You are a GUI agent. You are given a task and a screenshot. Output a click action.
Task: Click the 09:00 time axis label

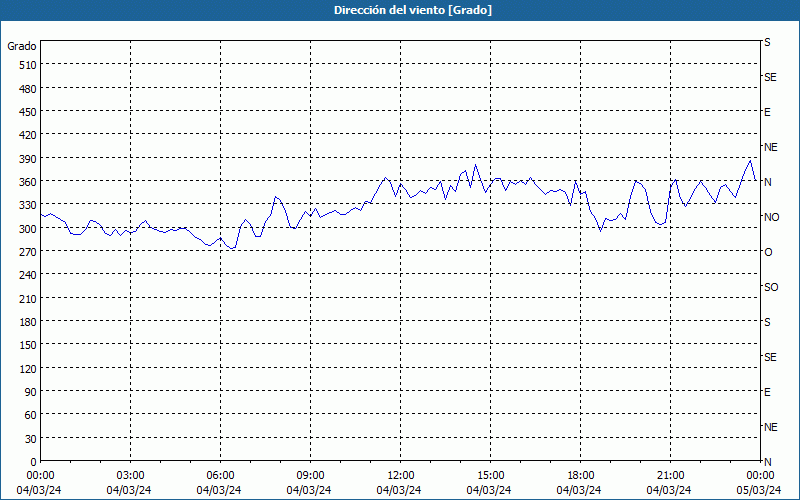[310, 476]
